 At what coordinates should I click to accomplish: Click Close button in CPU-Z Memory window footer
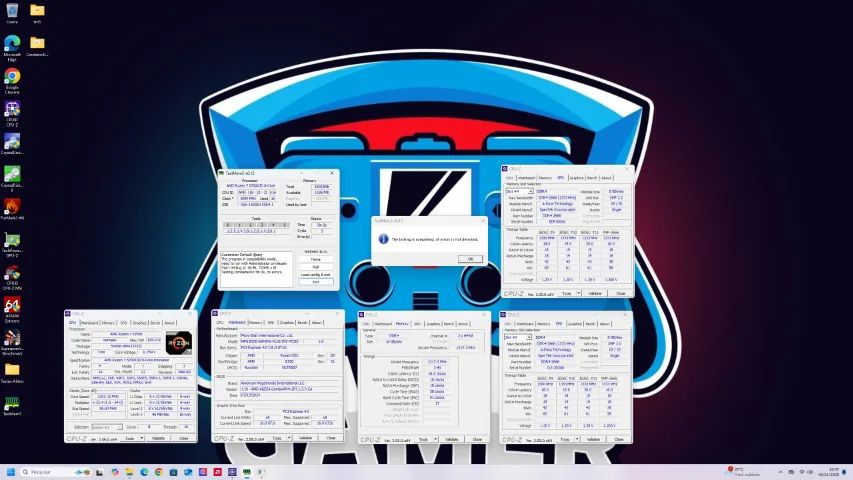(477, 439)
